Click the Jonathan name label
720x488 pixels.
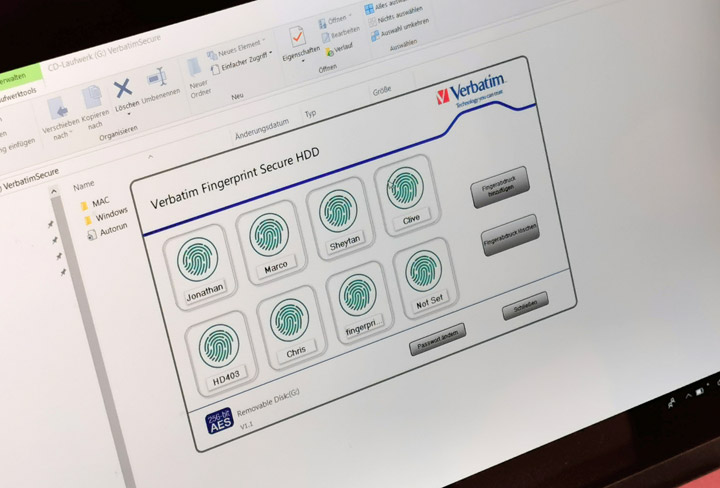click(x=205, y=292)
